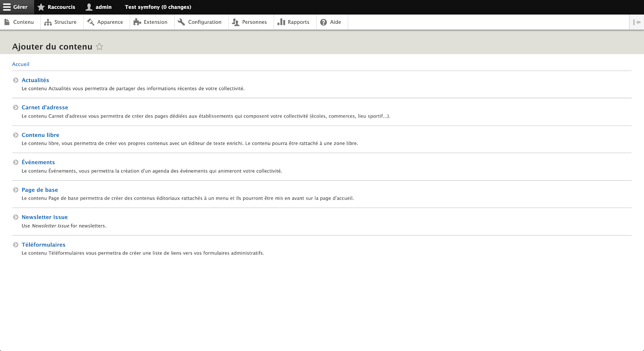Click the arrow bullet beside Newsletter Issue
The image size is (644, 351).
point(16,217)
